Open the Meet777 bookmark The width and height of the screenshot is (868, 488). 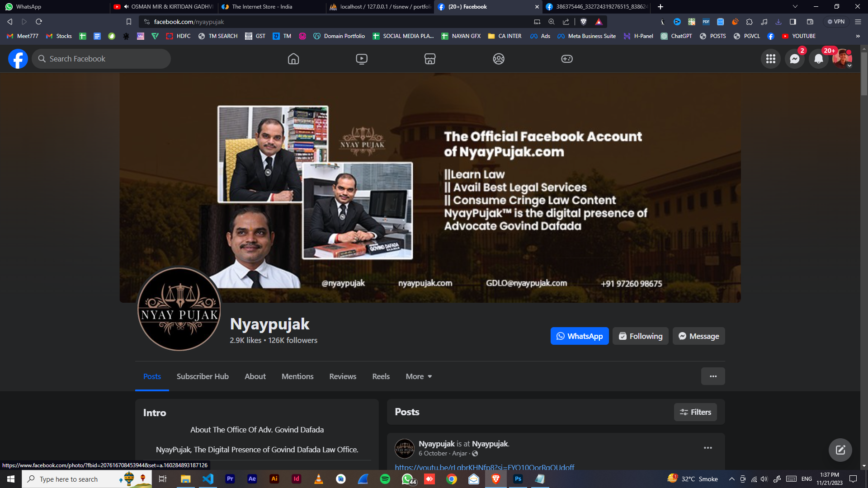pos(23,36)
